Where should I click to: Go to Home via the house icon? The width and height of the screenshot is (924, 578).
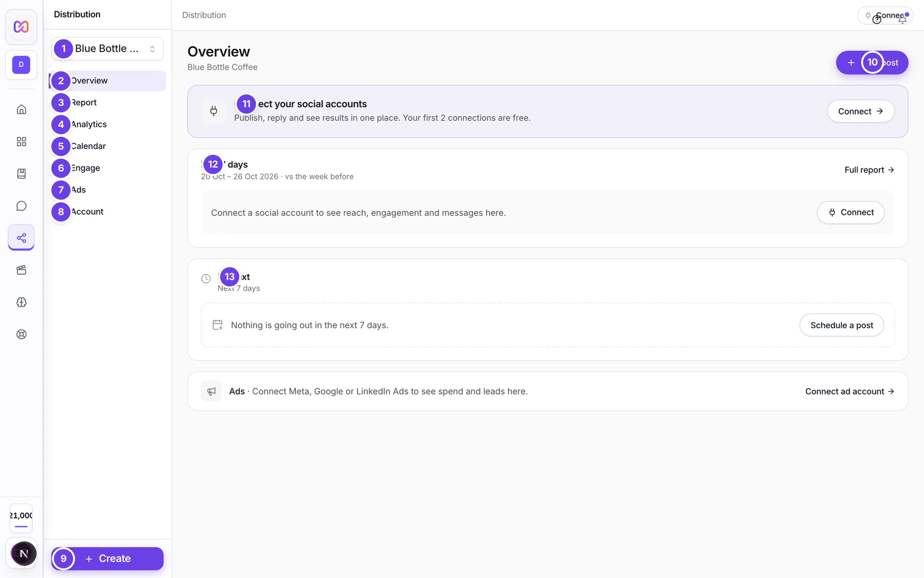point(21,109)
